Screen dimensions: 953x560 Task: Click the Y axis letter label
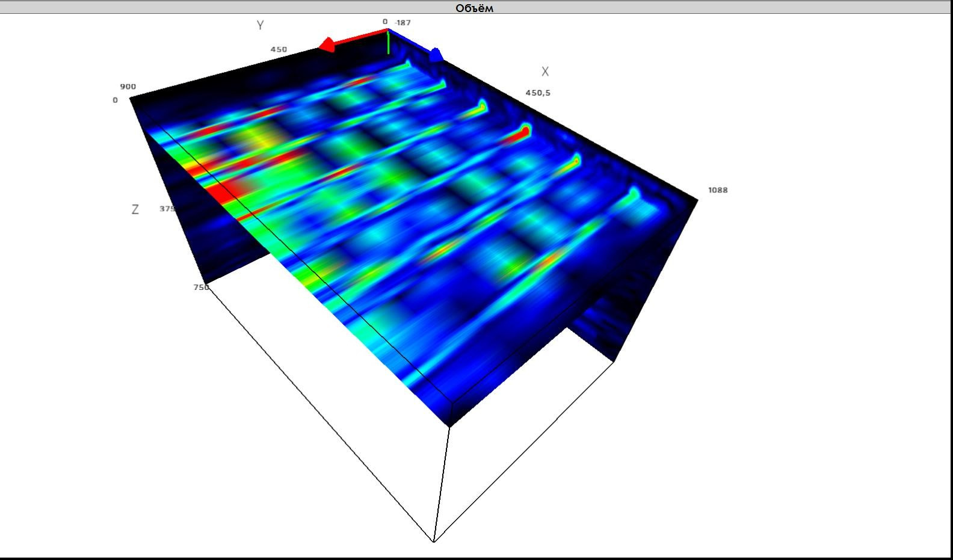[260, 25]
